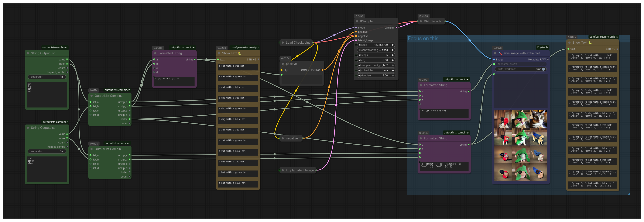Click the KSampler latent_image input socket
Image resolution: width=644 pixels, height=222 pixels.
point(356,40)
